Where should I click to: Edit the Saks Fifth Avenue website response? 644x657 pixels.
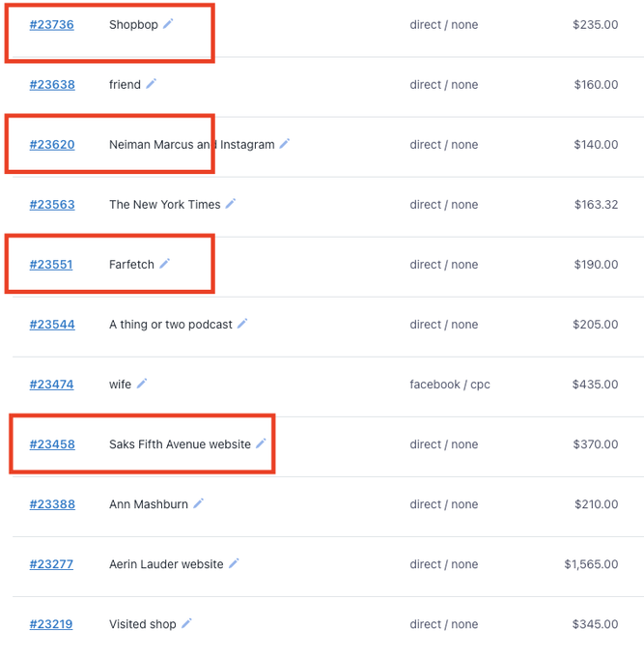(261, 443)
